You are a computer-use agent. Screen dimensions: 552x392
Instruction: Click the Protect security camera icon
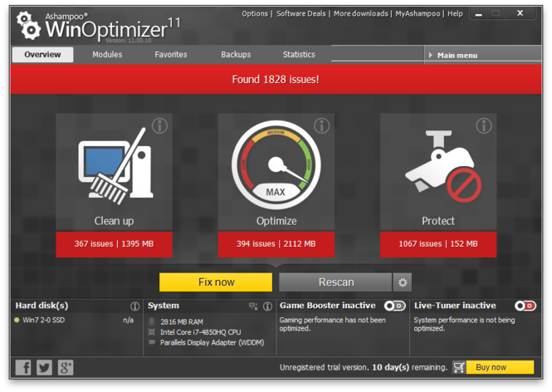[443, 166]
